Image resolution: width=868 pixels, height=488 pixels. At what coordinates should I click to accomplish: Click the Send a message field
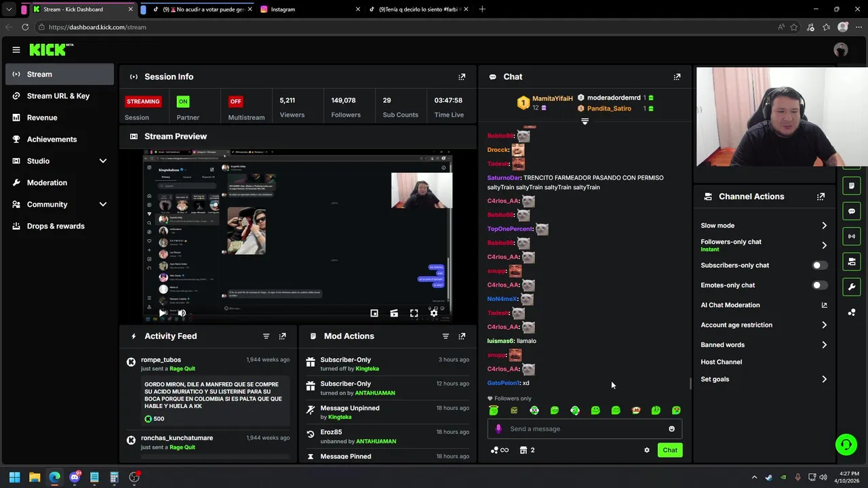click(585, 428)
